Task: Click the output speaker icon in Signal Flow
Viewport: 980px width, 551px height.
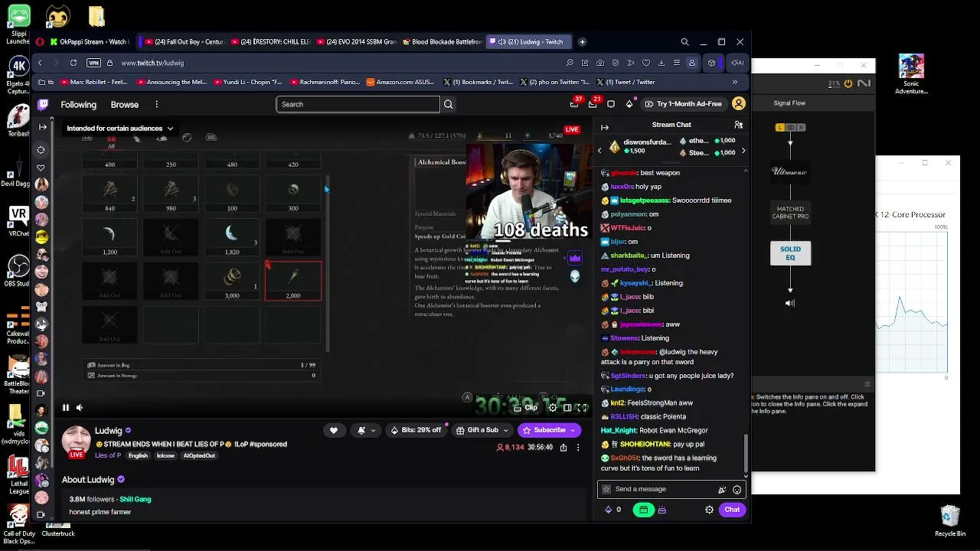Action: 790,303
